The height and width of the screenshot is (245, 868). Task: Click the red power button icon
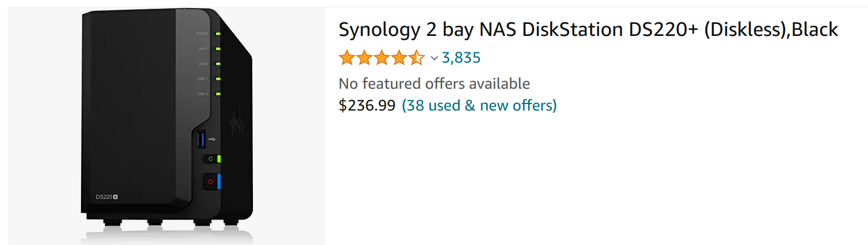[x=210, y=182]
